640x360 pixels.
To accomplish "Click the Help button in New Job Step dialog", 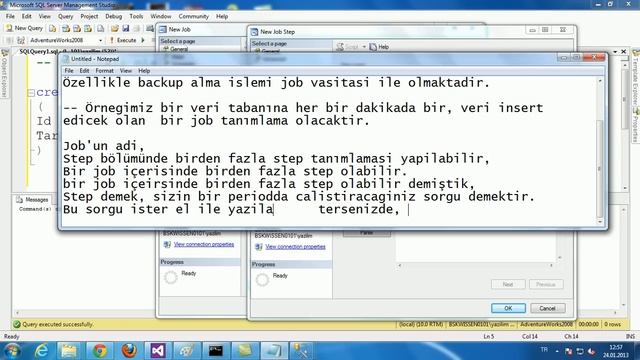I will pyautogui.click(x=379, y=47).
